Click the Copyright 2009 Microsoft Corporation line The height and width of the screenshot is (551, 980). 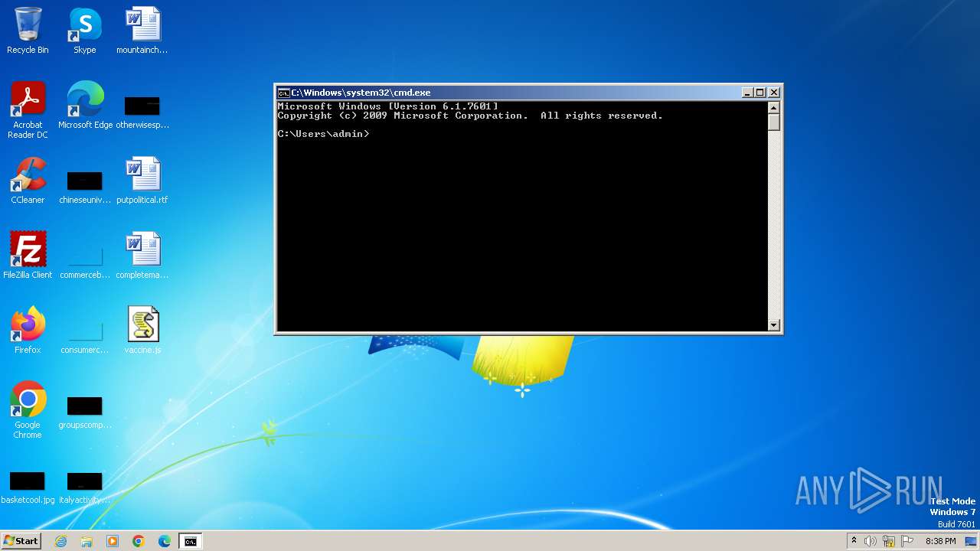point(470,116)
